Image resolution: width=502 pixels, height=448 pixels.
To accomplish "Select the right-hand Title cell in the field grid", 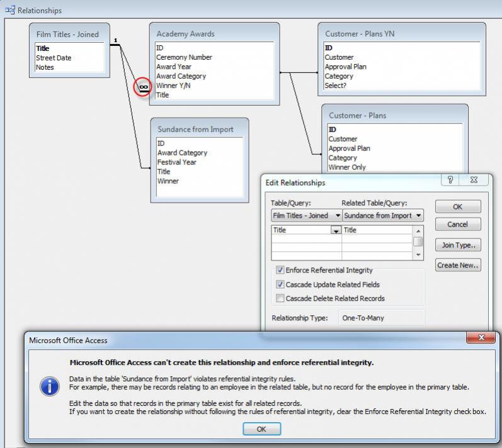I will 377,230.
